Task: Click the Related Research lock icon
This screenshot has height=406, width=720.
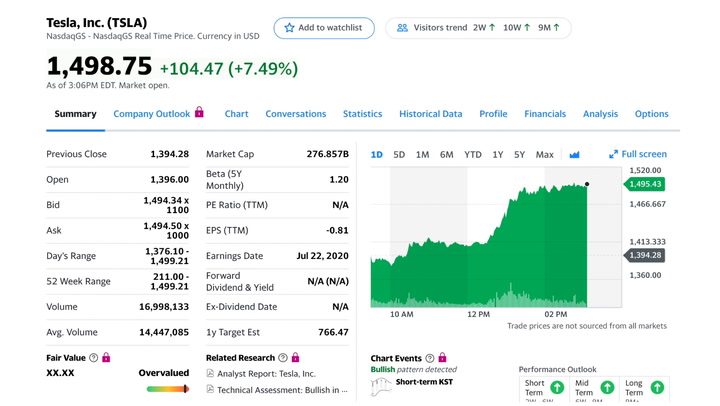Action: tap(295, 357)
